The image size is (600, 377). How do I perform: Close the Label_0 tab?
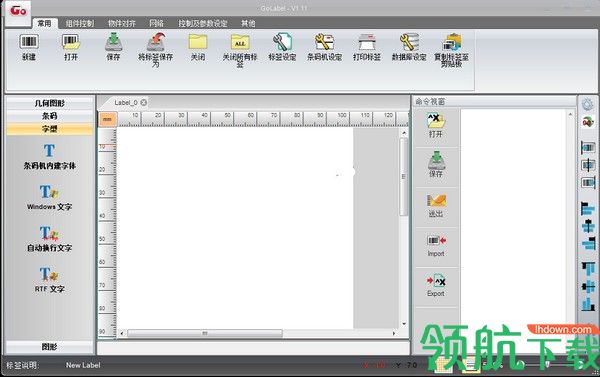click(143, 103)
